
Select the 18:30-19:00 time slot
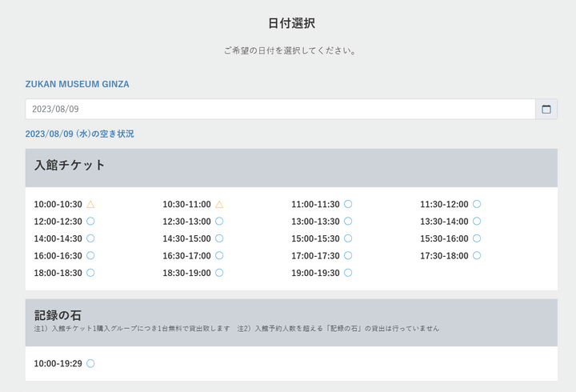(186, 273)
